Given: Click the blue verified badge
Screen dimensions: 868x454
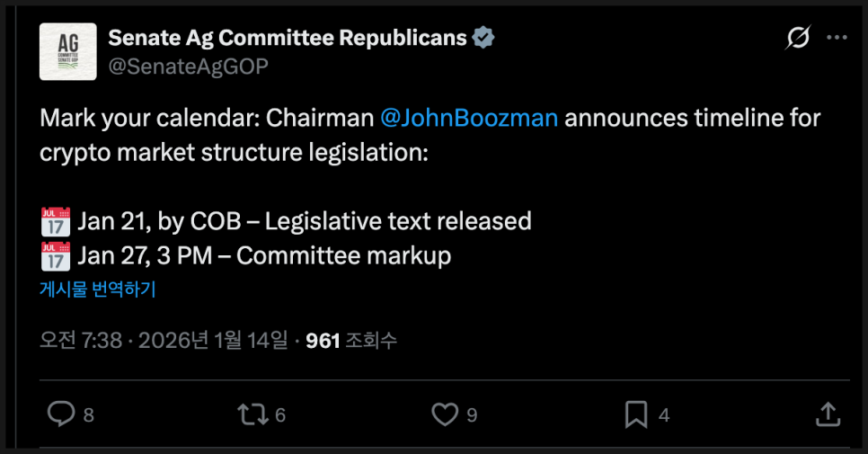Looking at the screenshot, I should (484, 38).
